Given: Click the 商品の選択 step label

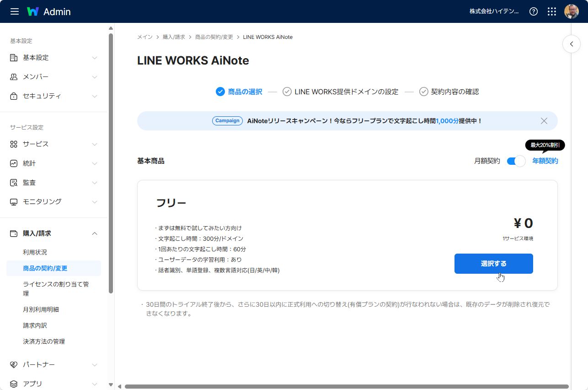Looking at the screenshot, I should [245, 92].
